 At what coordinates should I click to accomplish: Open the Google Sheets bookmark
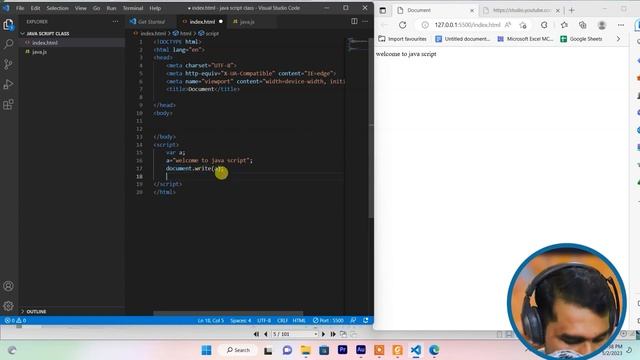(x=581, y=39)
